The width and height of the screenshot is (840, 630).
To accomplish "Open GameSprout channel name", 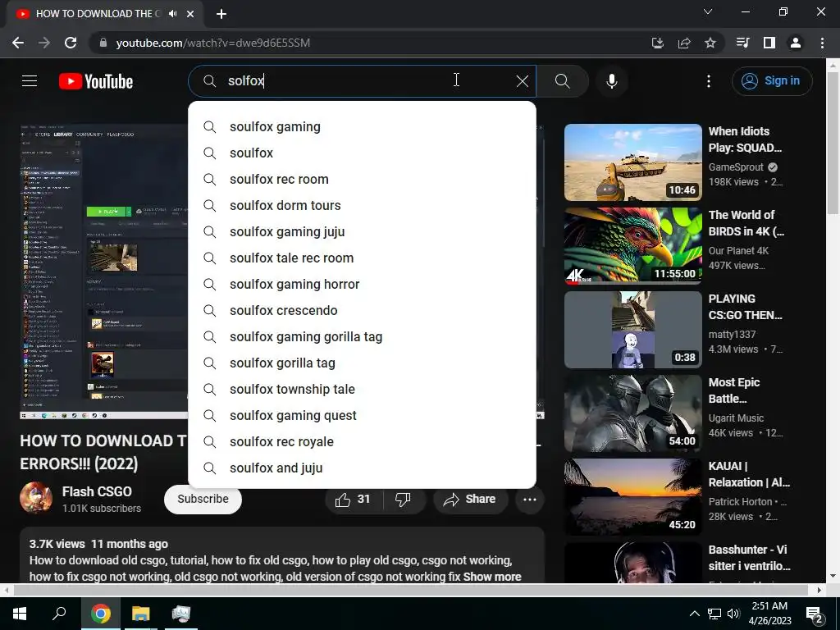I will (x=736, y=167).
